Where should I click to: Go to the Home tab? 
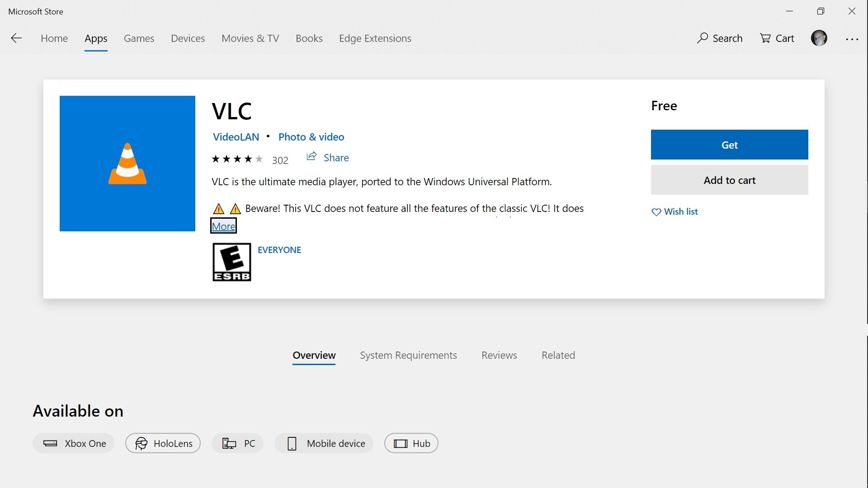click(54, 38)
